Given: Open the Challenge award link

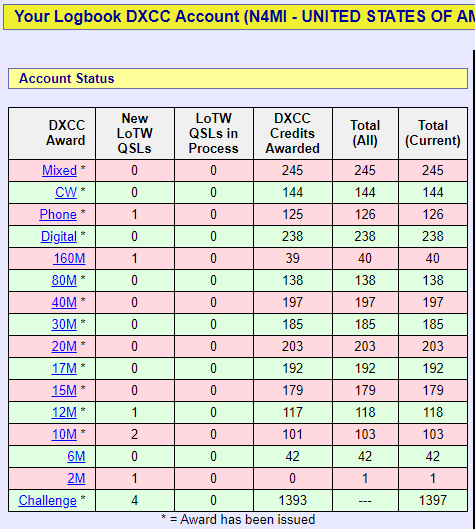Looking at the screenshot, I should (48, 500).
